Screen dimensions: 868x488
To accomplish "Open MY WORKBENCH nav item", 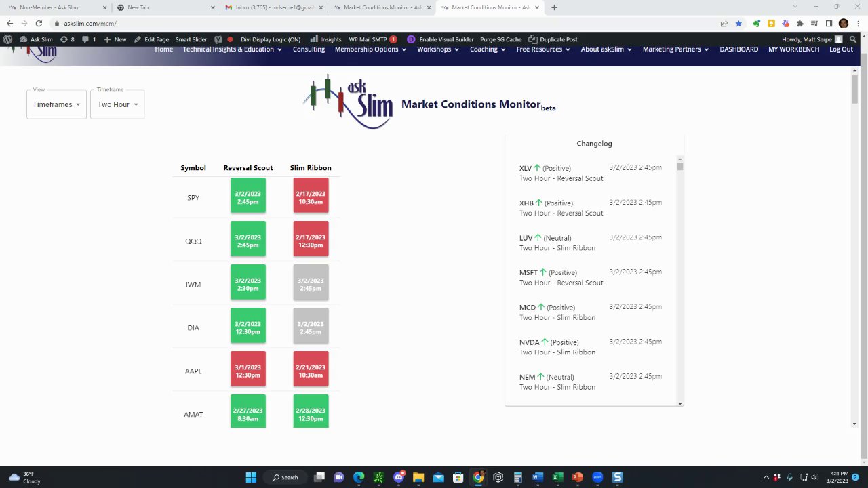I will 793,49.
